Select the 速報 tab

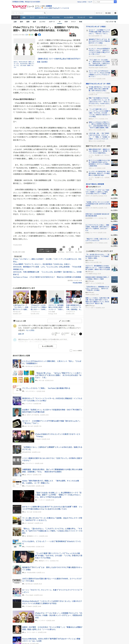(24, 17)
